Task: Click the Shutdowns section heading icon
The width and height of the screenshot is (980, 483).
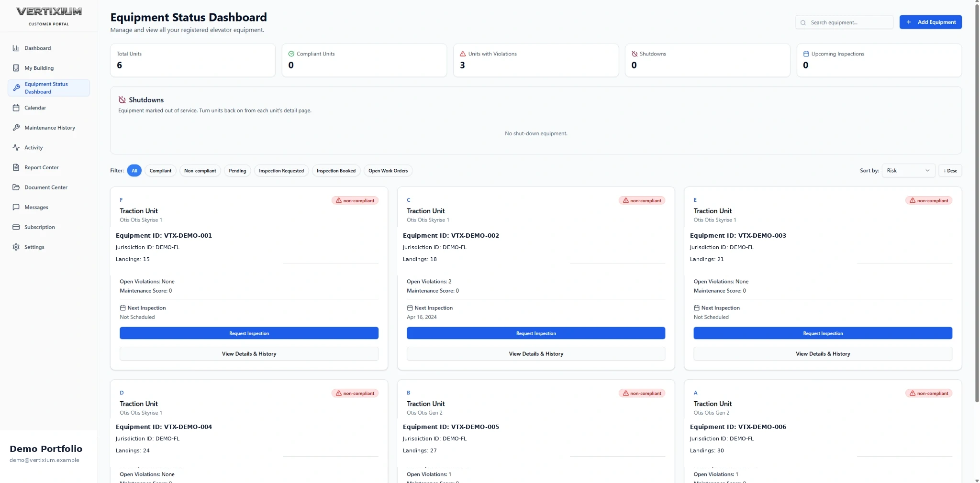Action: click(122, 99)
